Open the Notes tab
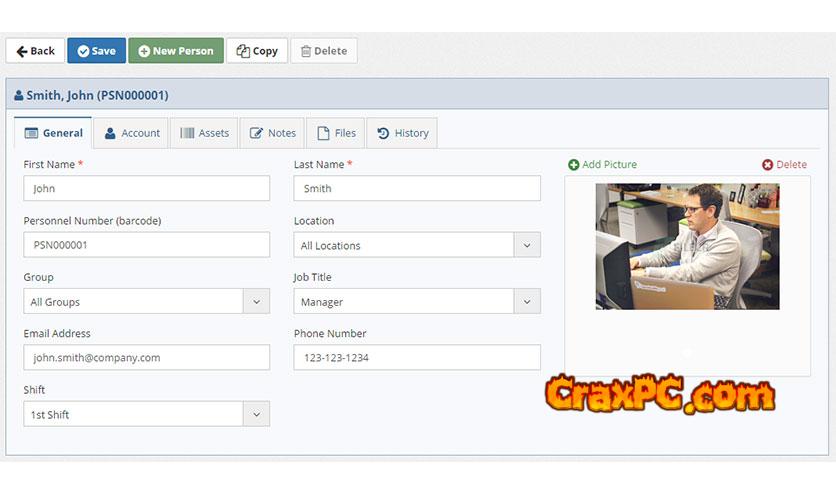Image resolution: width=836 pixels, height=484 pixels. 272,133
